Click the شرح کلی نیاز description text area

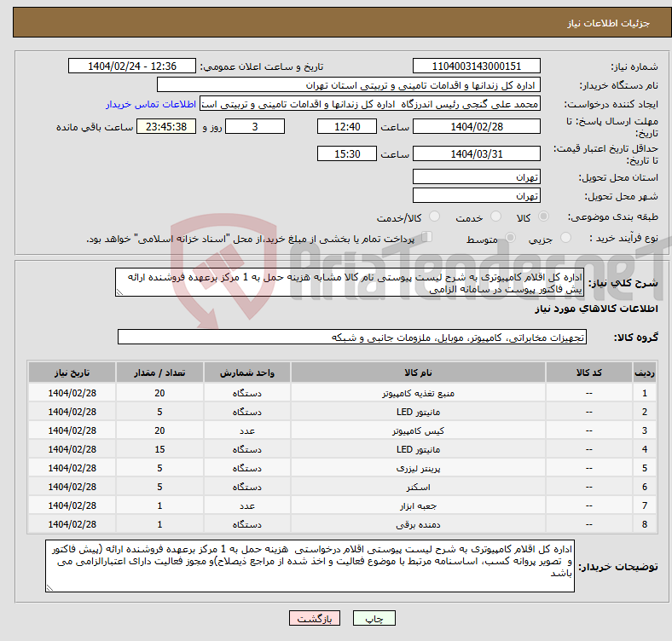(x=350, y=282)
